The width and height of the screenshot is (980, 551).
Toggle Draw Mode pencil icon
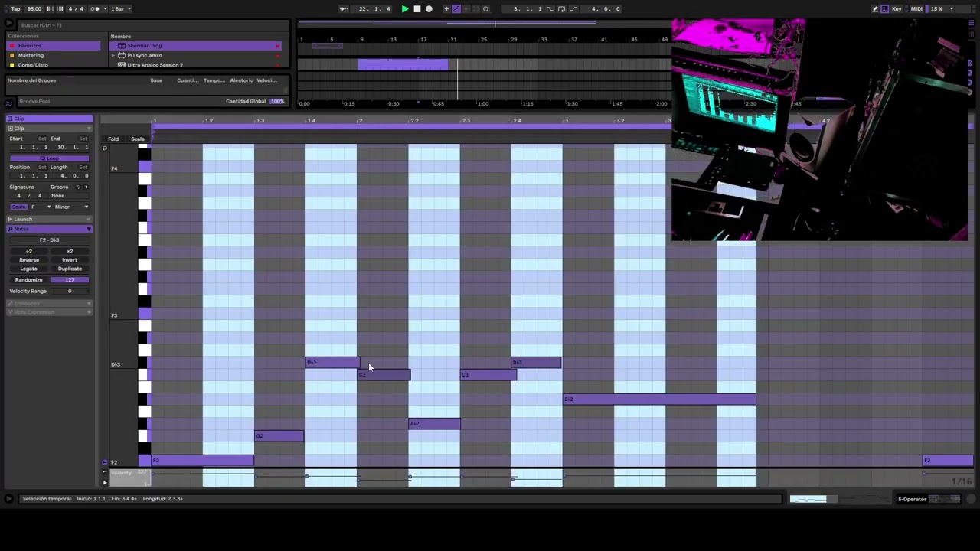[875, 9]
